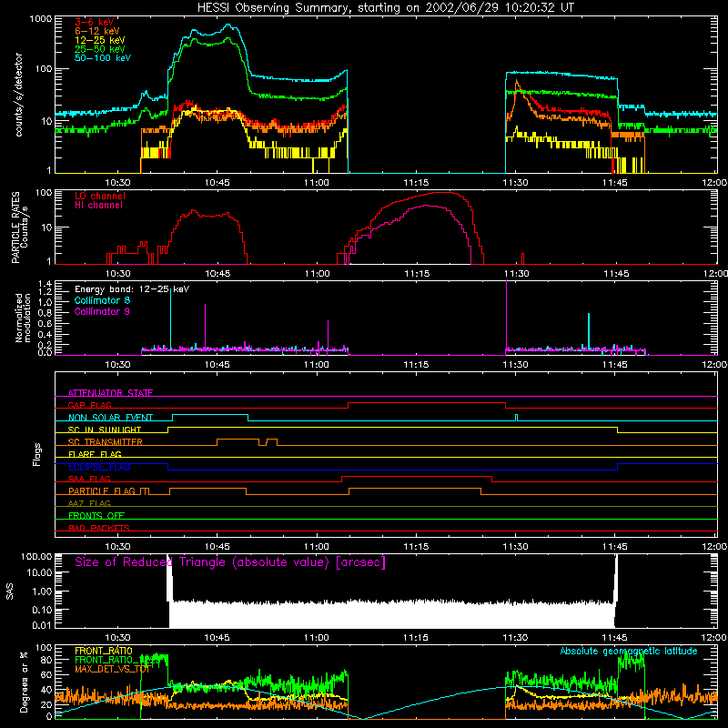Click the orange MAX_DET_VS_TOT legend label
This screenshot has width=728, height=728.
pyautogui.click(x=112, y=669)
